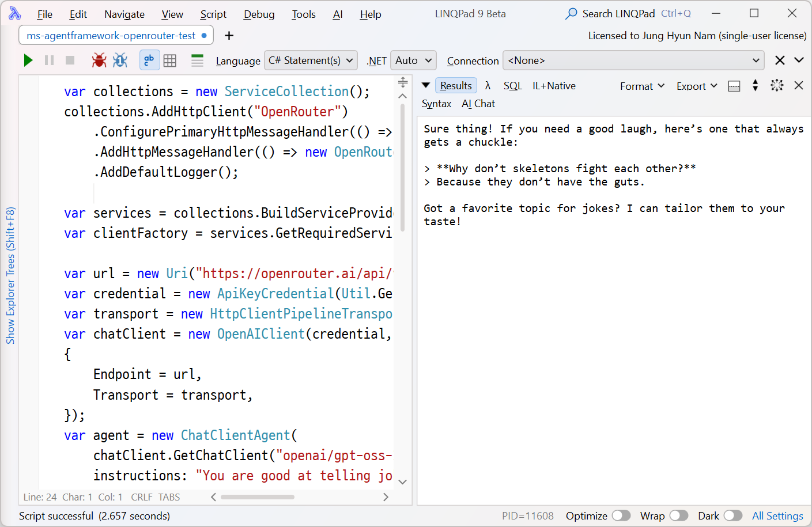Image resolution: width=812 pixels, height=527 pixels.
Task: Show the lambda (λ) view
Action: coord(488,86)
